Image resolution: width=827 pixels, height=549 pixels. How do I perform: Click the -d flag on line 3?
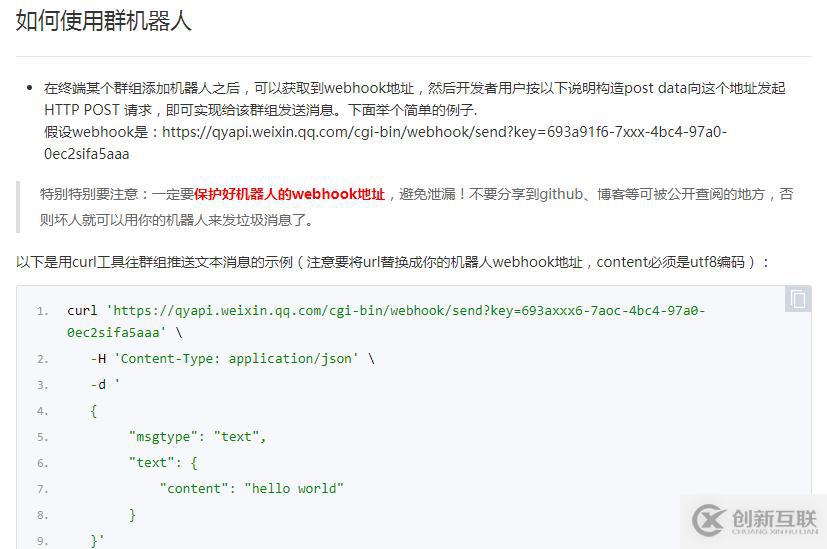click(98, 384)
